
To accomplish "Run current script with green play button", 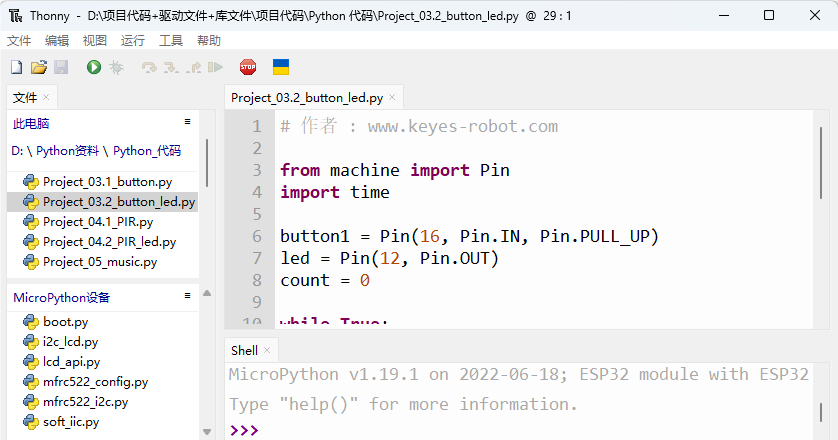I will [94, 67].
